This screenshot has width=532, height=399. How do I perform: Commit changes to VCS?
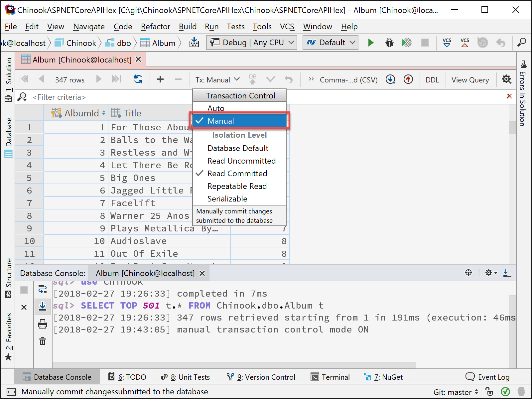(465, 43)
